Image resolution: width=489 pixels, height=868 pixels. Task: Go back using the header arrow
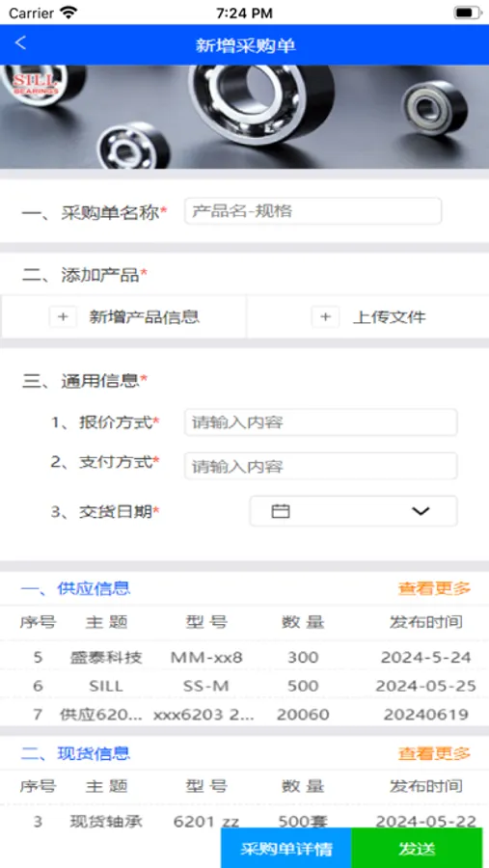click(x=20, y=43)
